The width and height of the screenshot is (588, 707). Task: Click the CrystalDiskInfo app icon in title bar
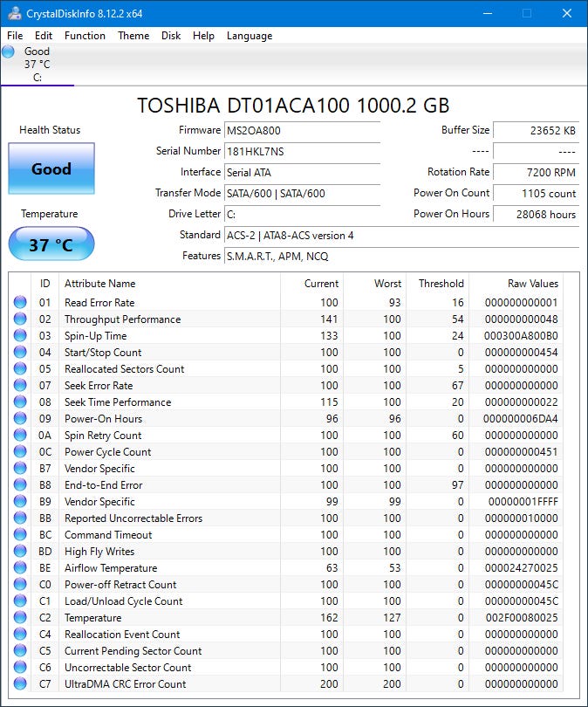pyautogui.click(x=12, y=13)
